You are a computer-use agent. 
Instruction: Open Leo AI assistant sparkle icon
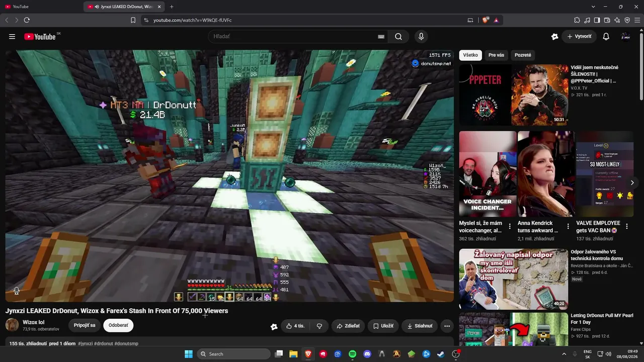pyautogui.click(x=617, y=20)
